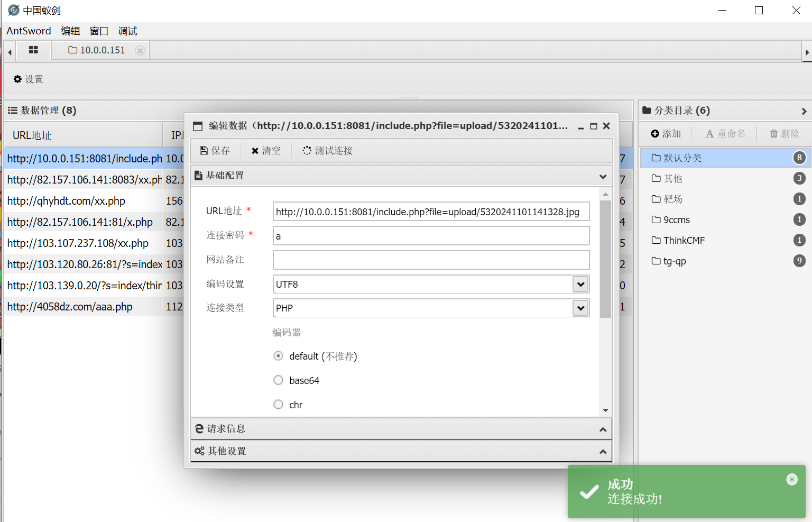Open the 设置 gear settings
Image resolution: width=812 pixels, height=522 pixels.
(x=29, y=79)
